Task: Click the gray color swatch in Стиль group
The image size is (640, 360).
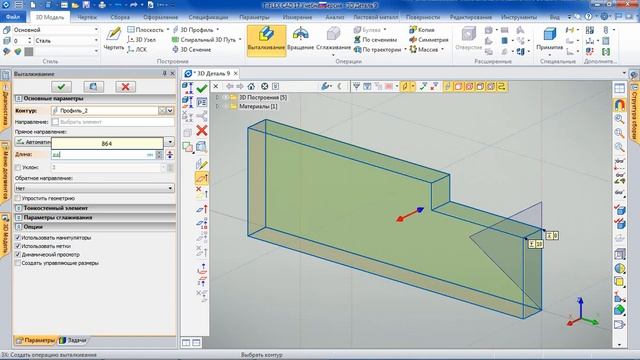Action: click(29, 51)
